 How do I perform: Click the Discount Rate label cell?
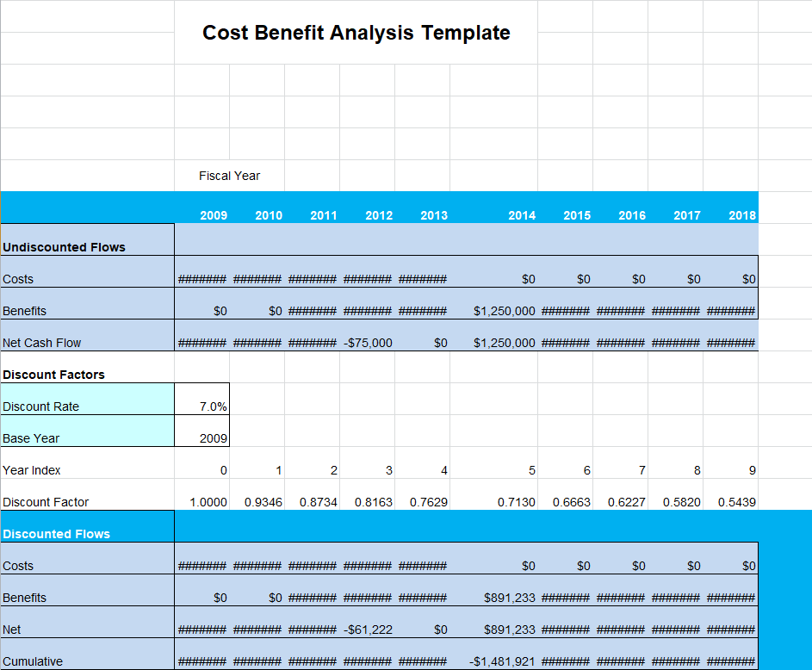tap(41, 406)
